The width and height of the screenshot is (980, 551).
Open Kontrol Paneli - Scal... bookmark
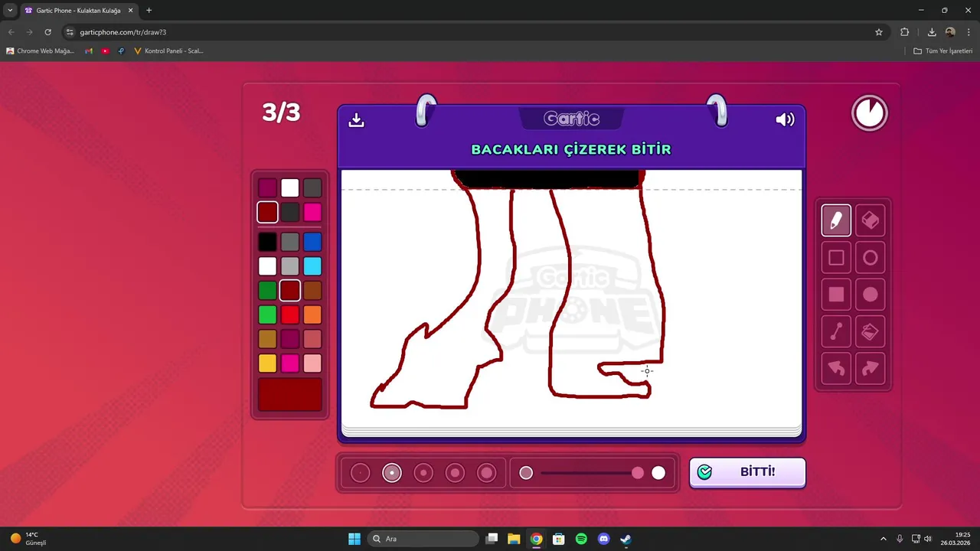coord(168,51)
